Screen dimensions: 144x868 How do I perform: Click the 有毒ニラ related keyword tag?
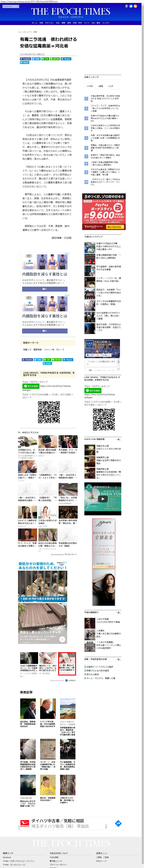pyautogui.click(x=27, y=349)
